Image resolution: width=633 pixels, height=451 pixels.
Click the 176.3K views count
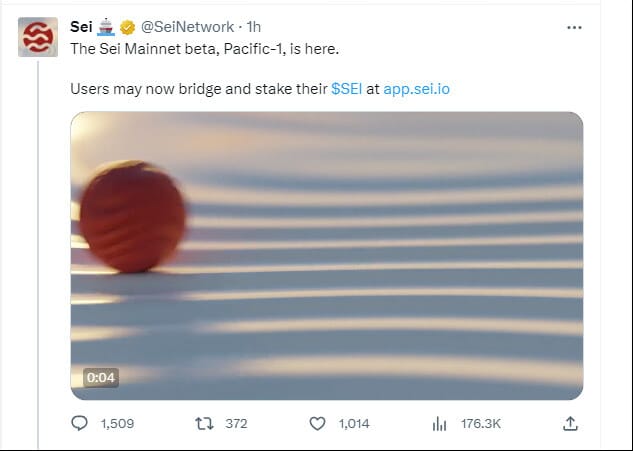[481, 424]
